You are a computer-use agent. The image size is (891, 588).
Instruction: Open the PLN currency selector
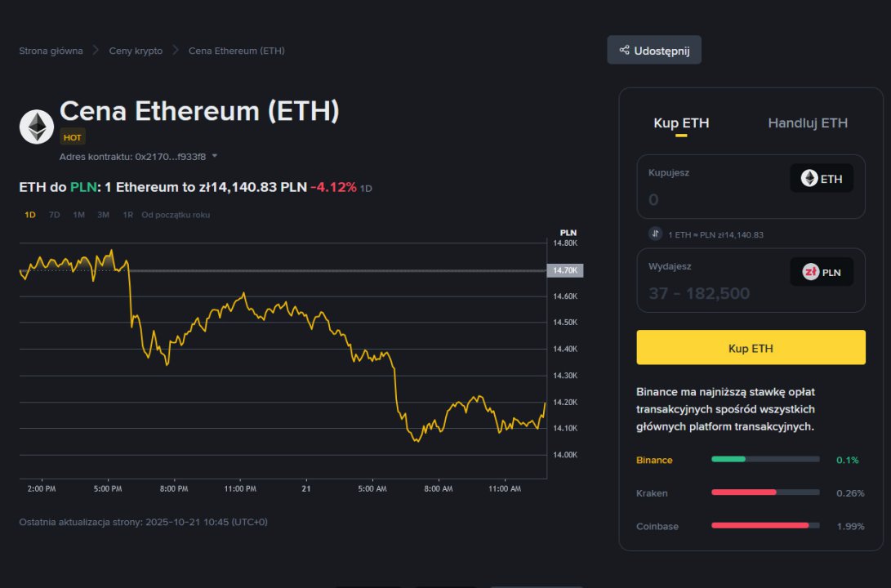(821, 272)
